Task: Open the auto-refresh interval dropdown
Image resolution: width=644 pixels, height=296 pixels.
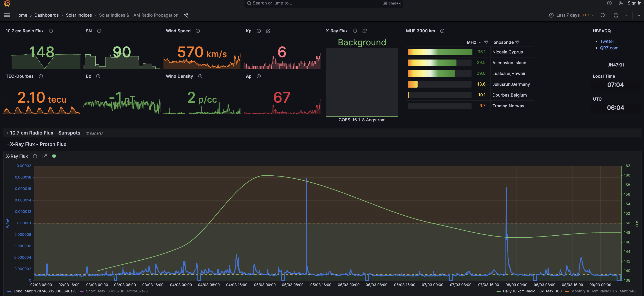Action: click(x=626, y=15)
